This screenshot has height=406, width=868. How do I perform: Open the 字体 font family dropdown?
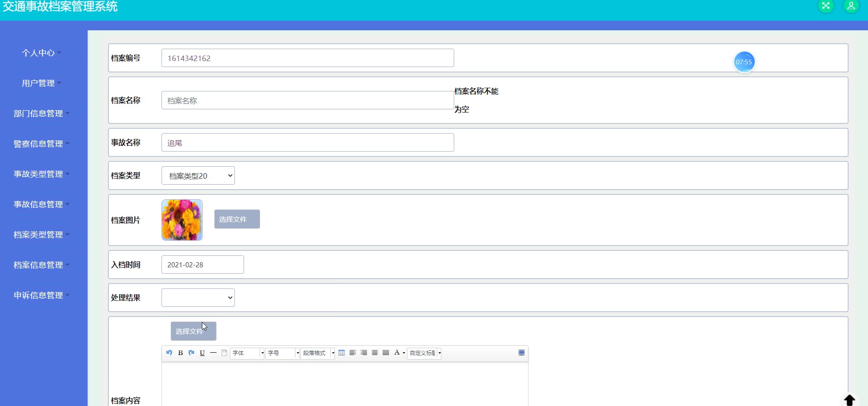point(247,353)
